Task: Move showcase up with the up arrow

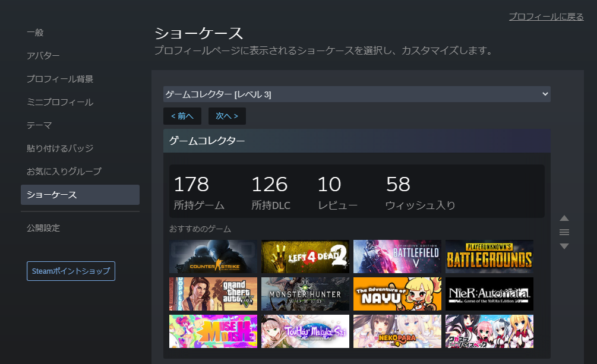Action: click(564, 218)
